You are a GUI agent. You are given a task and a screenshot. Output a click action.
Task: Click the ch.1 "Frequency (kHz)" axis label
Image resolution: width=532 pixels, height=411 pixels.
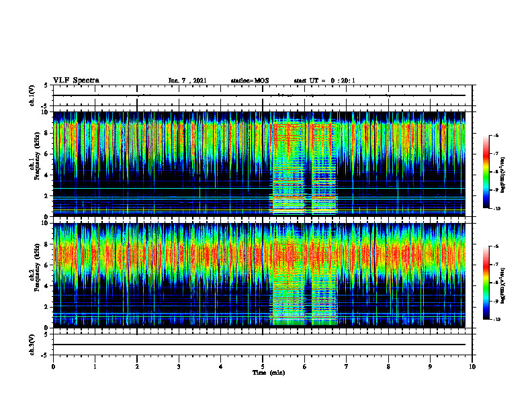(x=37, y=156)
